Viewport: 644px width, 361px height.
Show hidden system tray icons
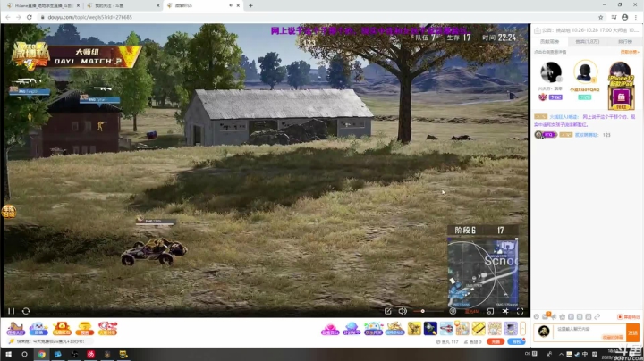[x=561, y=354]
